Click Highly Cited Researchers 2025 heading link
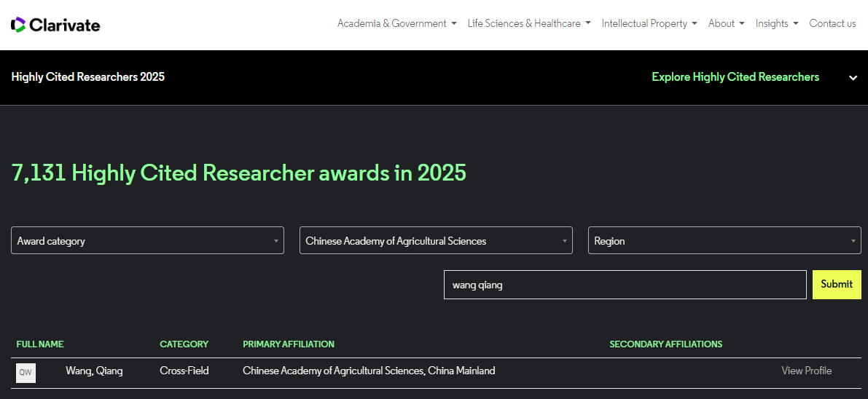Screen dimensions: 868x399 [88, 77]
